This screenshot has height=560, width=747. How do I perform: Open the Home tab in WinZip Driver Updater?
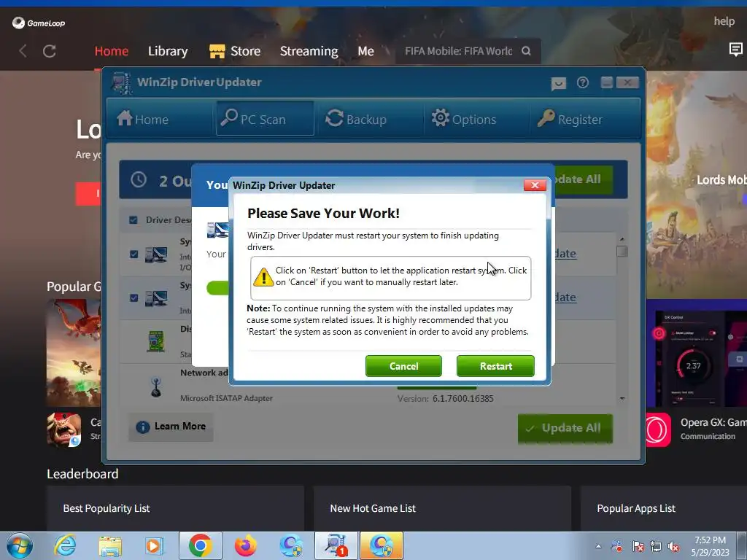coord(143,119)
